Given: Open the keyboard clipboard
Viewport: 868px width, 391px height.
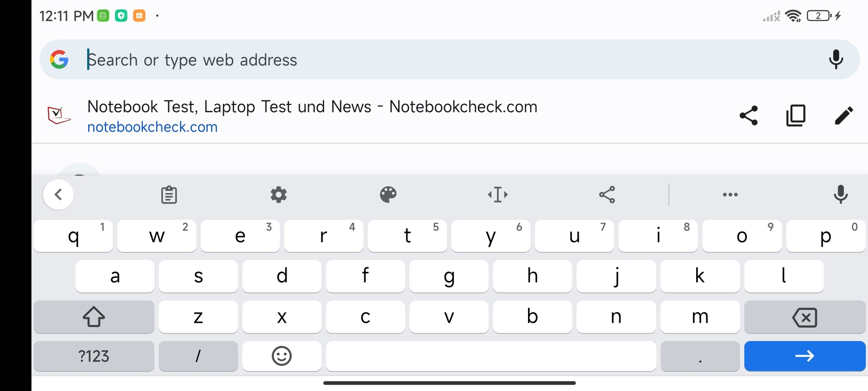Looking at the screenshot, I should click(169, 195).
